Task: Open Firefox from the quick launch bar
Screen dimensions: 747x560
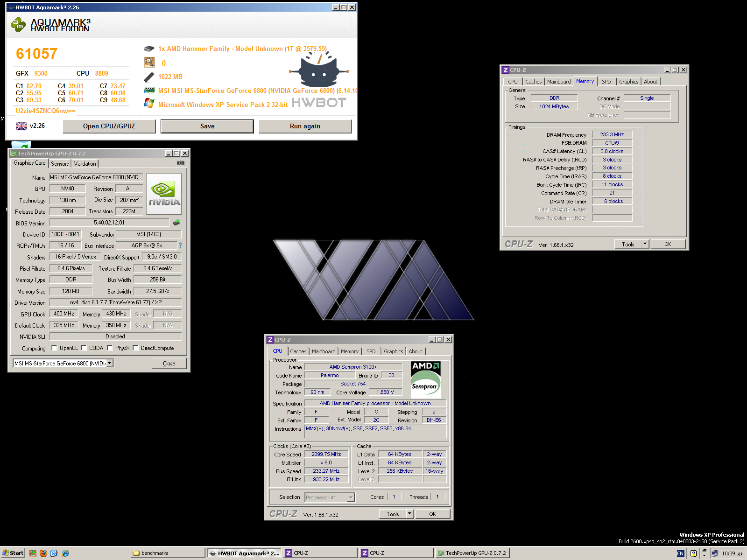Action: tap(43, 553)
